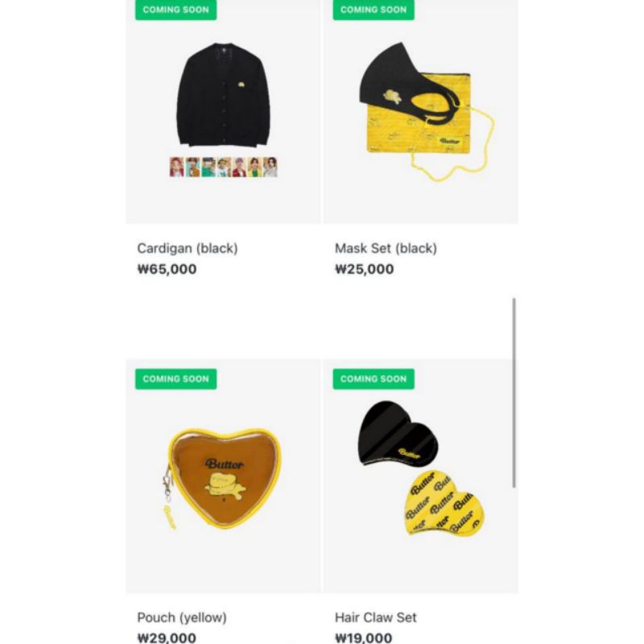Screen dimensions: 644x644
Task: Click the ₩25,000 mask set price
Action: [x=365, y=269]
